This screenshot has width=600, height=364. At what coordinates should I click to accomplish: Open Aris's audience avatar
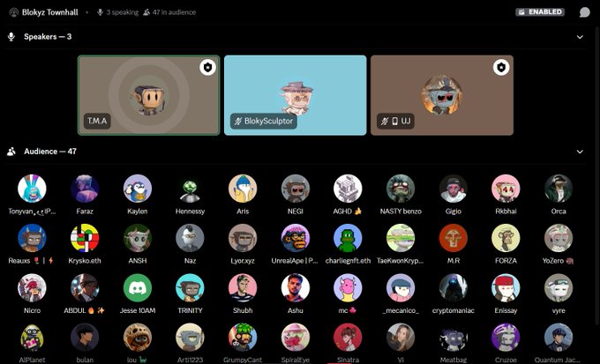243,189
